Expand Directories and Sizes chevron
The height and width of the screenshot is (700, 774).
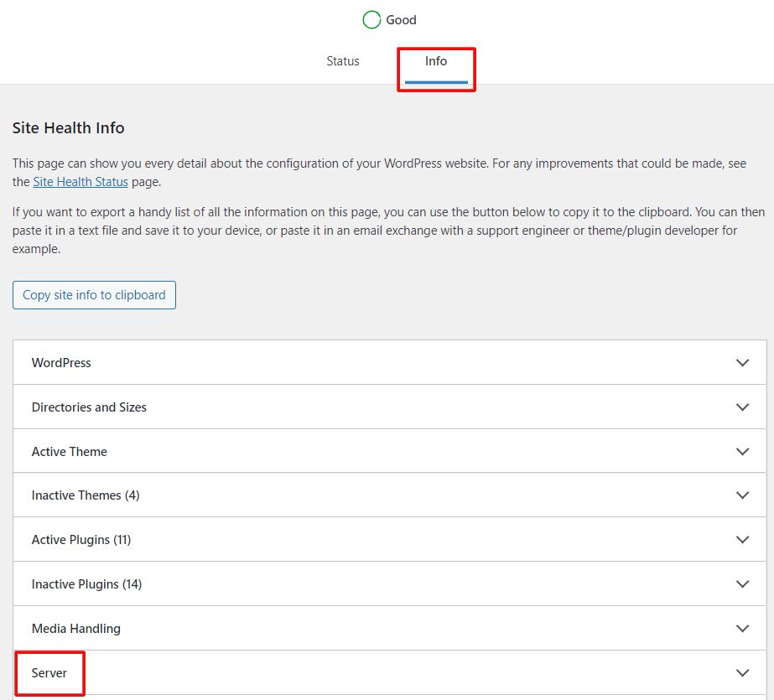(742, 407)
